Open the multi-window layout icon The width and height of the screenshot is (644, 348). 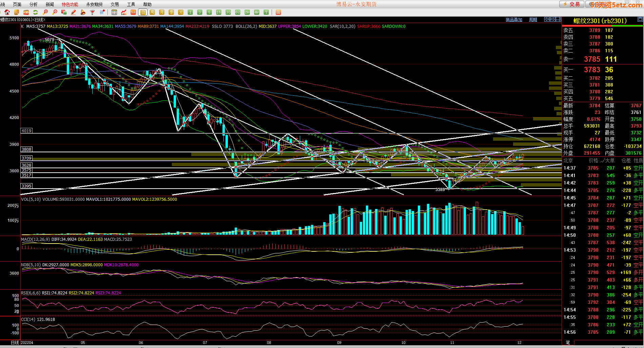pyautogui.click(x=64, y=12)
